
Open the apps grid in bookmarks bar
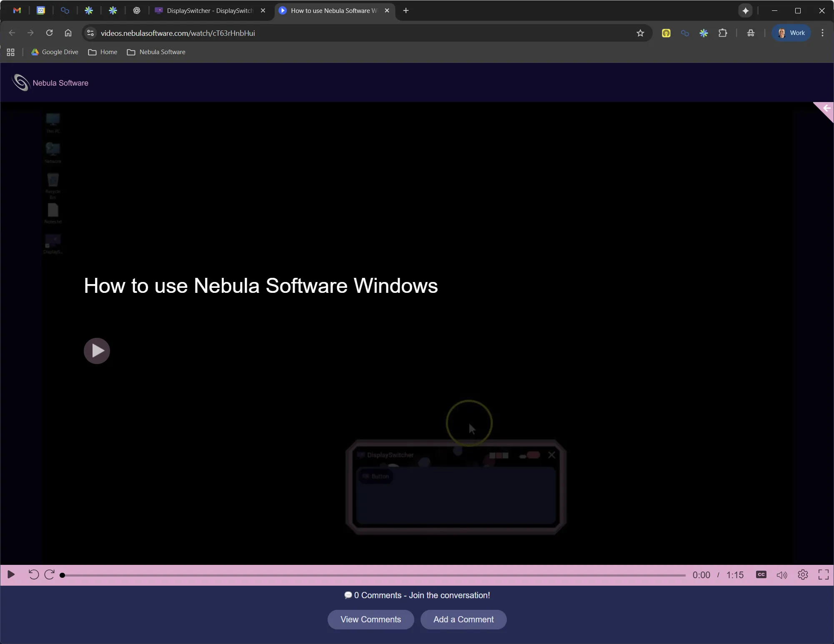11,52
